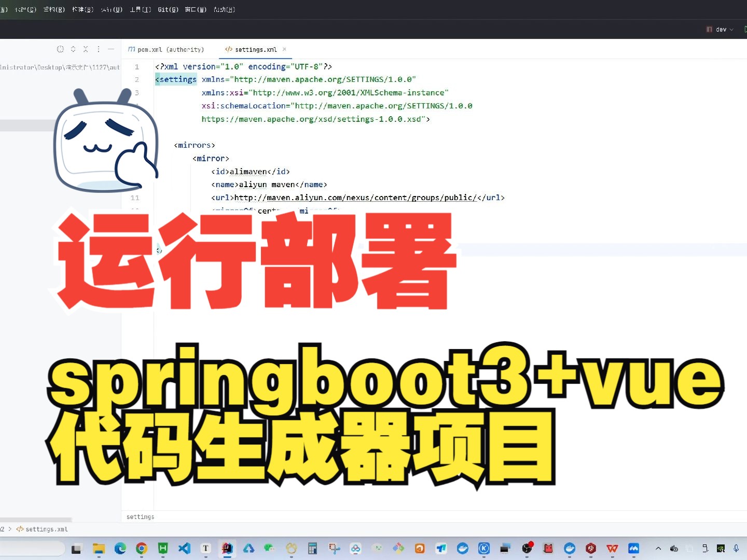This screenshot has height=560, width=747.
Task: Open WeChat from the taskbar
Action: point(270,549)
